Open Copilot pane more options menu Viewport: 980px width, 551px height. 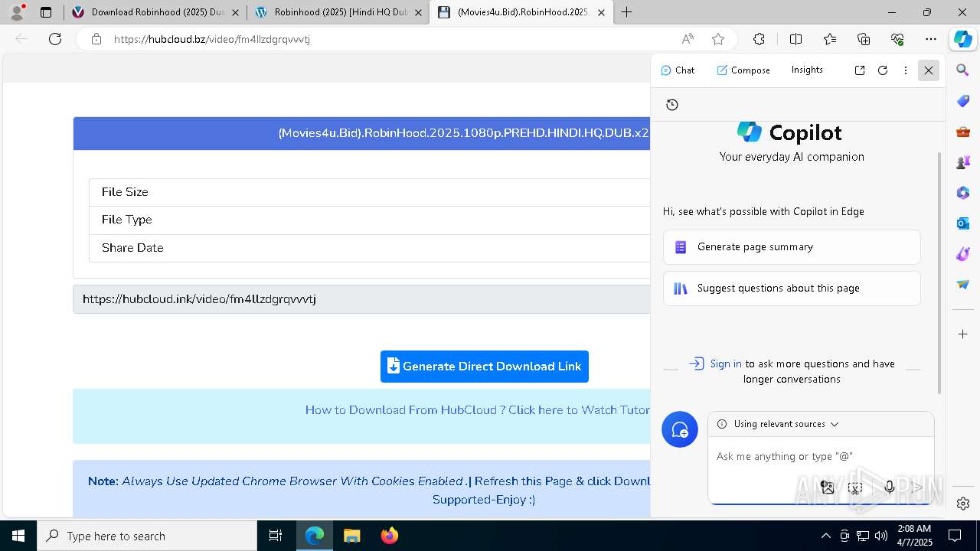[906, 70]
